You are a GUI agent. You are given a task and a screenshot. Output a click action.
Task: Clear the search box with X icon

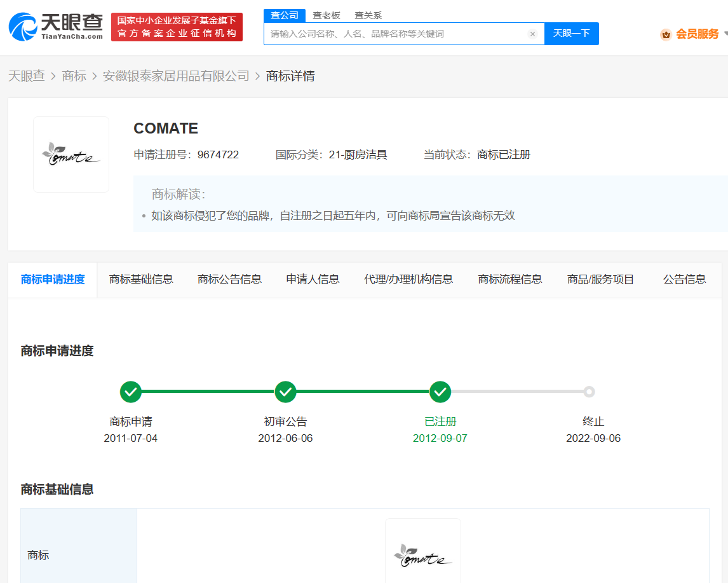tap(532, 34)
